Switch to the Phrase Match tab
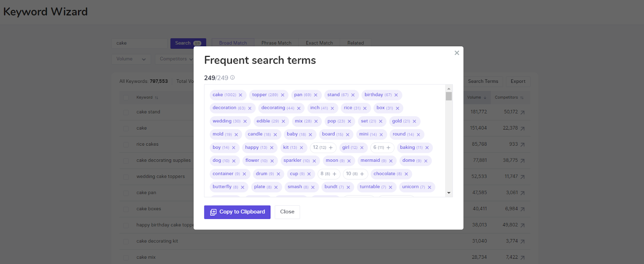Image resolution: width=644 pixels, height=264 pixels. (276, 43)
